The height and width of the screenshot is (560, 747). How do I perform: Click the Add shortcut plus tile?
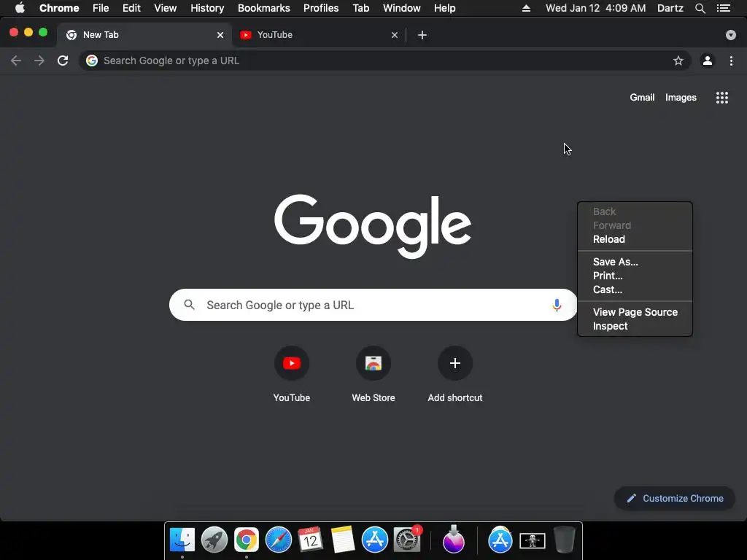pos(455,363)
